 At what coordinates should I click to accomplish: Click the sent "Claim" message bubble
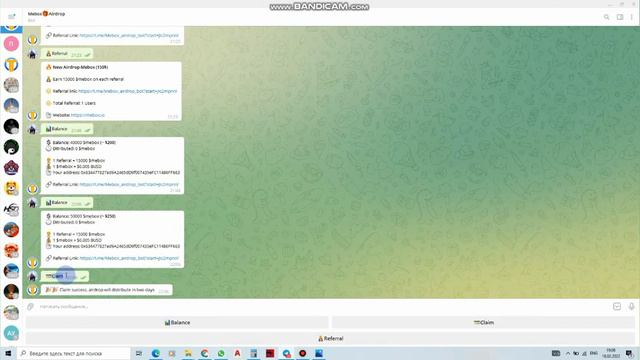(64, 276)
